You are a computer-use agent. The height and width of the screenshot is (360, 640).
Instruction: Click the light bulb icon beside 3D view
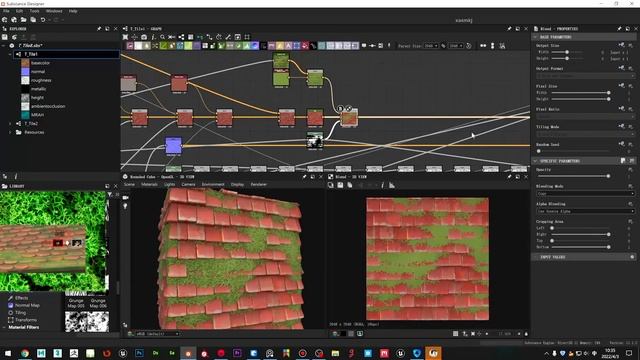125,206
